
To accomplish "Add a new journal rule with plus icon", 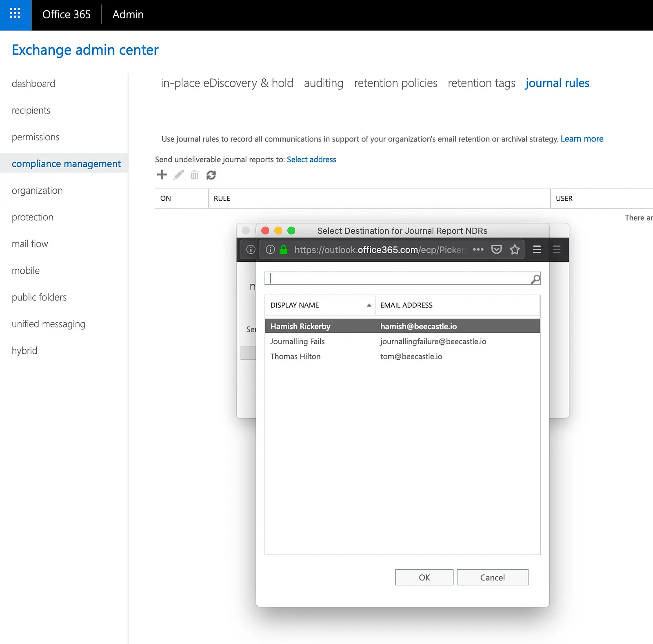I will pos(162,175).
